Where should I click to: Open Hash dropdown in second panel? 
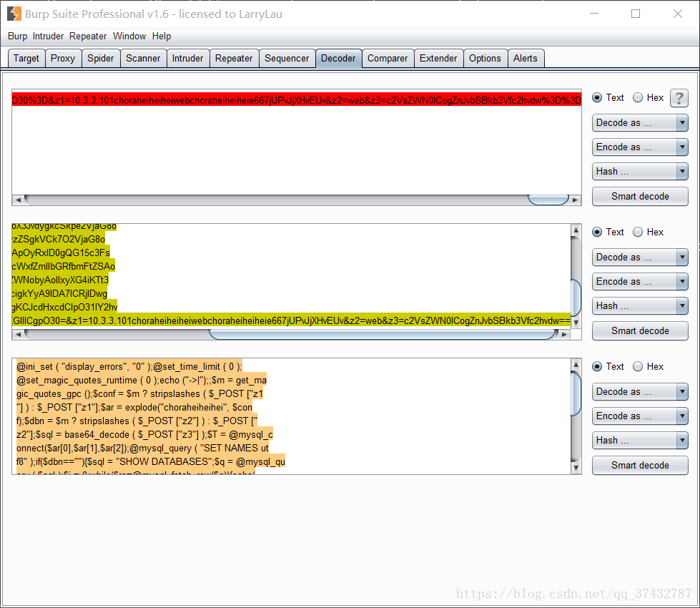(x=640, y=306)
